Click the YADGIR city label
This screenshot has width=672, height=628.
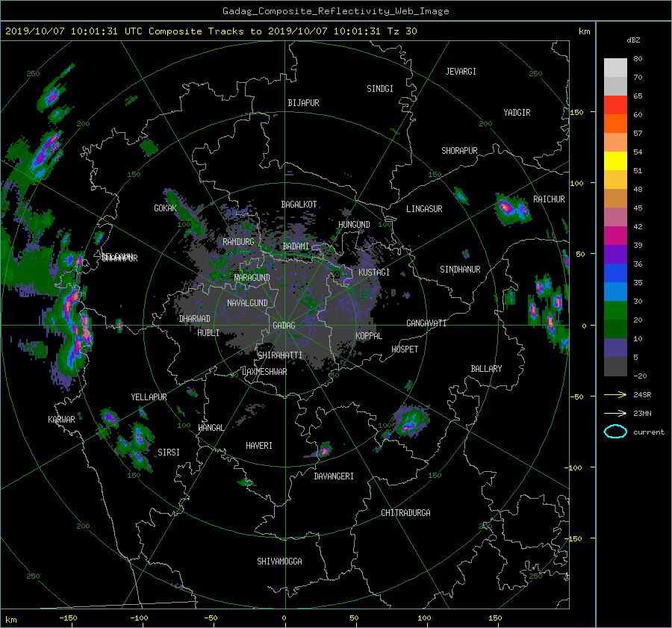click(517, 113)
